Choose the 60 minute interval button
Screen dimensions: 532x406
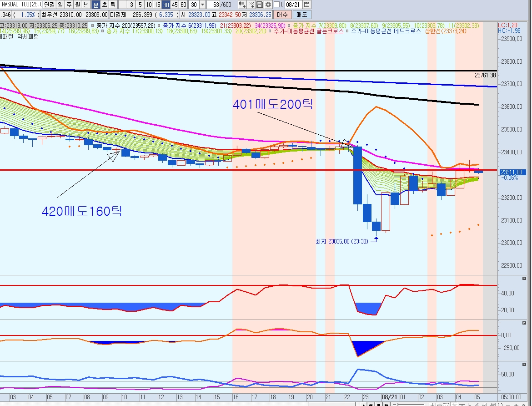click(x=183, y=5)
